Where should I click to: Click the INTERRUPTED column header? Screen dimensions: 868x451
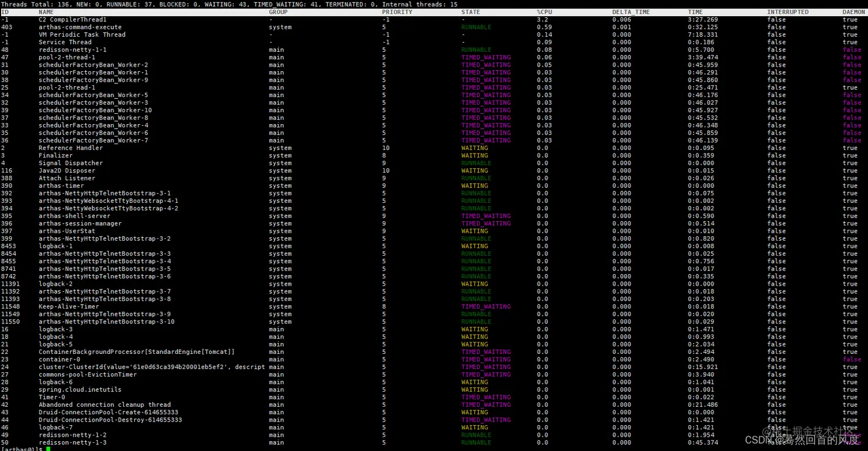tap(788, 12)
